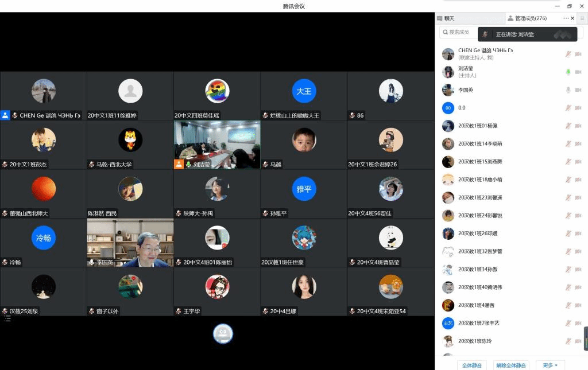The height and width of the screenshot is (370, 588).
Task: Click 刘洁莹's green microphone icon
Action: click(x=568, y=72)
